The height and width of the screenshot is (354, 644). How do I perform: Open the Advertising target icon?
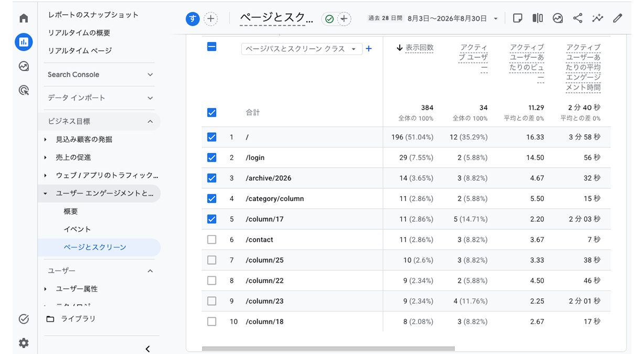click(24, 90)
